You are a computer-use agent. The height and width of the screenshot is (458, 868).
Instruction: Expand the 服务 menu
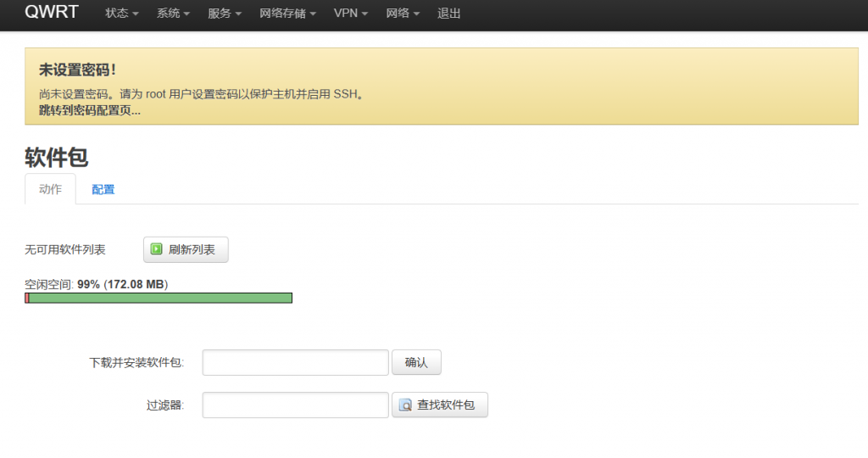point(225,14)
